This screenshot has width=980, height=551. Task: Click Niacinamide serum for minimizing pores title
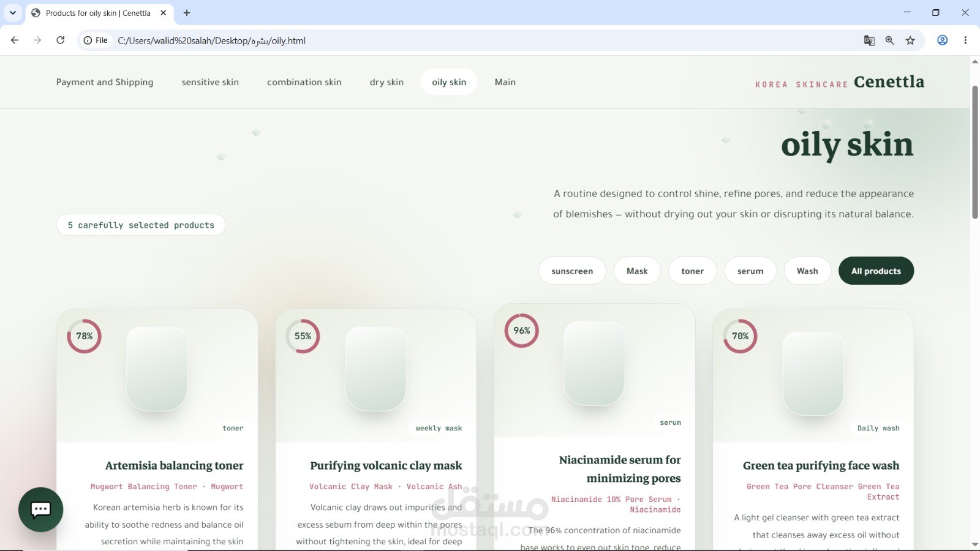pyautogui.click(x=619, y=469)
